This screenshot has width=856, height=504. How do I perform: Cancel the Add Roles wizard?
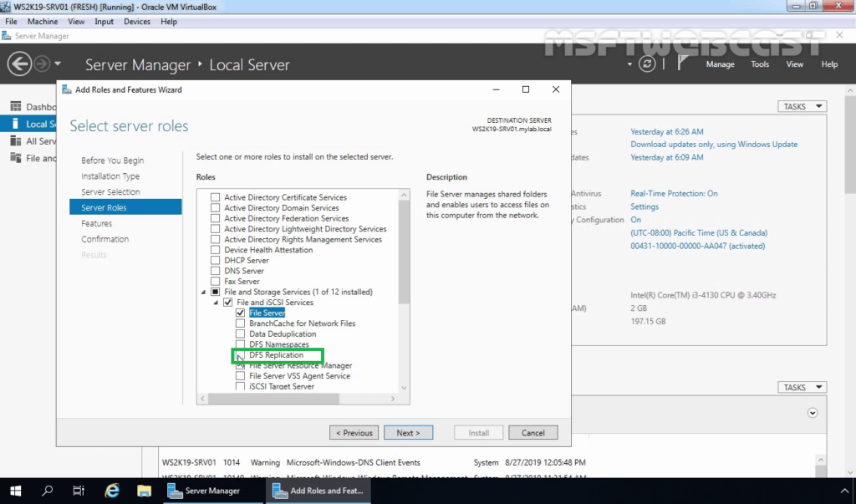pyautogui.click(x=532, y=432)
